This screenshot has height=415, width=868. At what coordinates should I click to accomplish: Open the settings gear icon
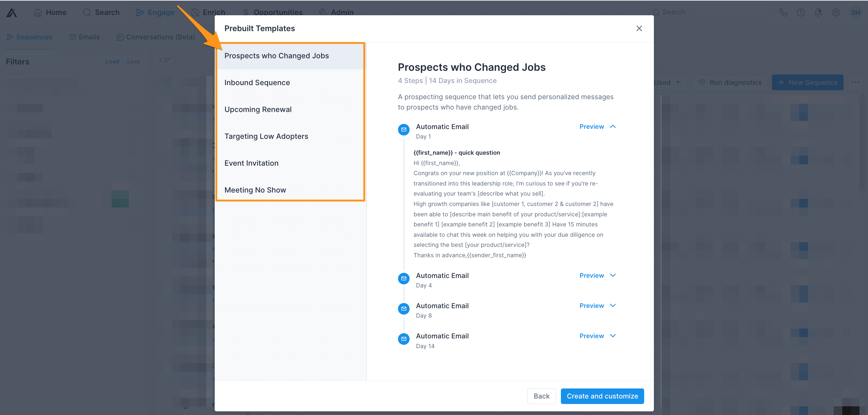click(836, 13)
